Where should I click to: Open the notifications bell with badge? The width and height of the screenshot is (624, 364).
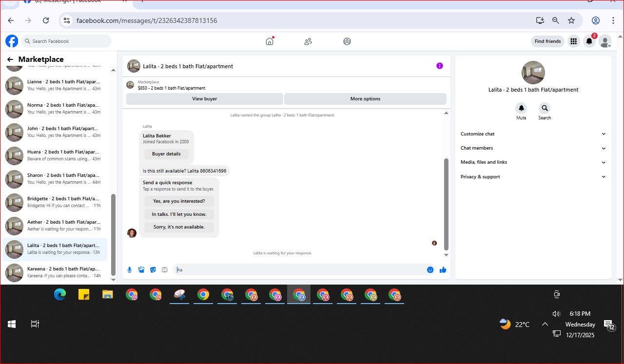(x=589, y=41)
